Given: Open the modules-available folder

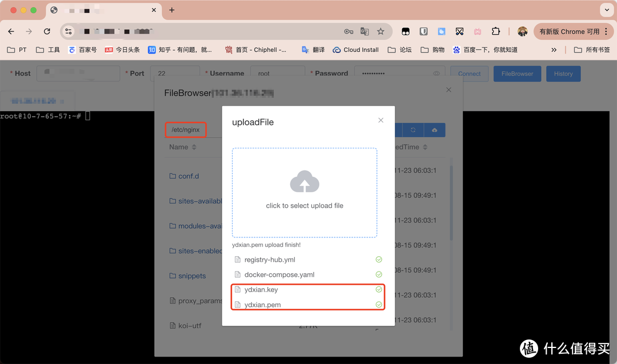Looking at the screenshot, I should coord(195,226).
